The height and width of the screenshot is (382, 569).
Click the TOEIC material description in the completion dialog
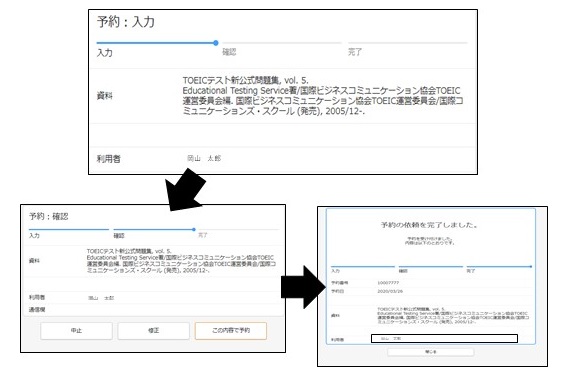click(453, 315)
